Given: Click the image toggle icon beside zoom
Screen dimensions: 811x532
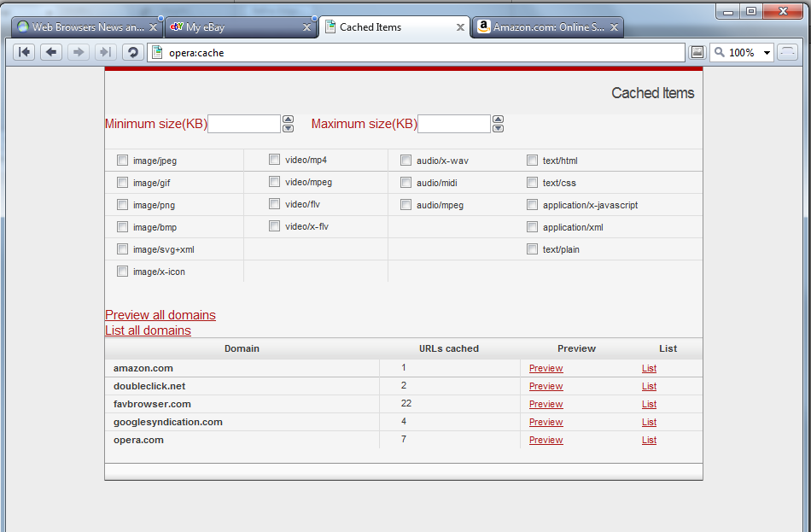Looking at the screenshot, I should (697, 53).
